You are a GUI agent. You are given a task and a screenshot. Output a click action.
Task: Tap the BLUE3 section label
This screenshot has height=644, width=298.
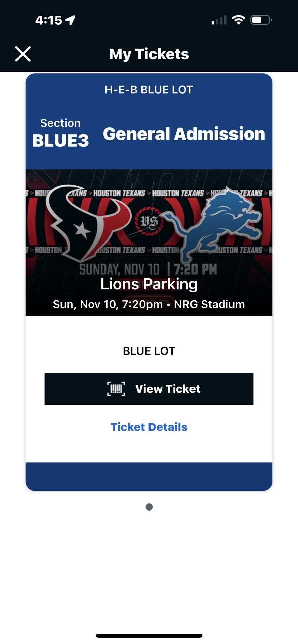[60, 140]
